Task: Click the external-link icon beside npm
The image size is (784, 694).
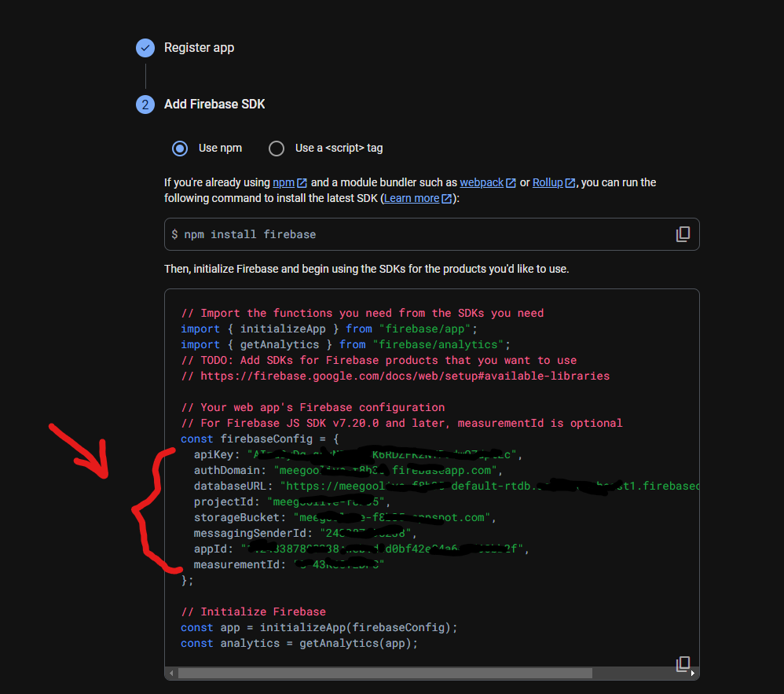Action: (301, 182)
